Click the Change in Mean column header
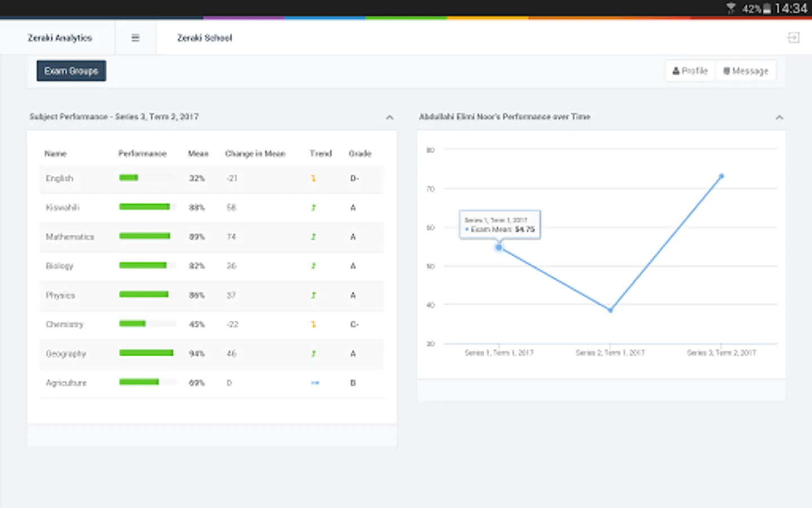 255,154
